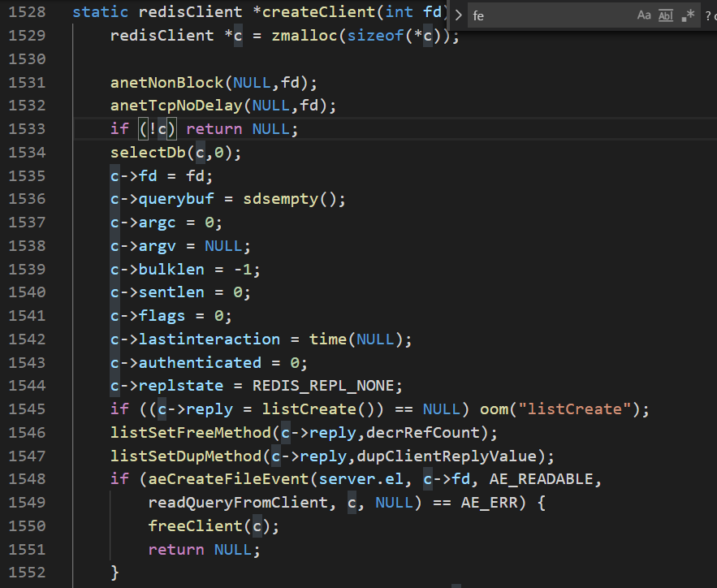This screenshot has width=717, height=588.
Task: Click the lastinteraction member
Action: coord(209,339)
